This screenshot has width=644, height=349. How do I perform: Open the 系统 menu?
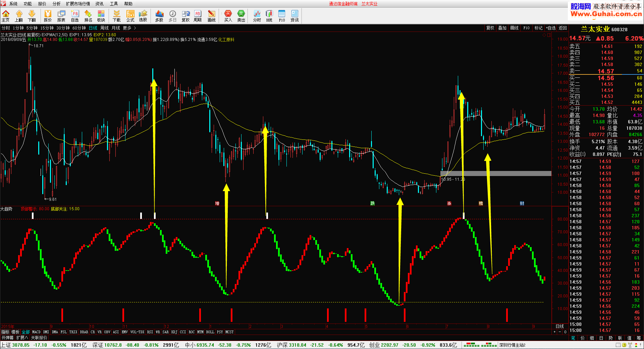(13, 4)
